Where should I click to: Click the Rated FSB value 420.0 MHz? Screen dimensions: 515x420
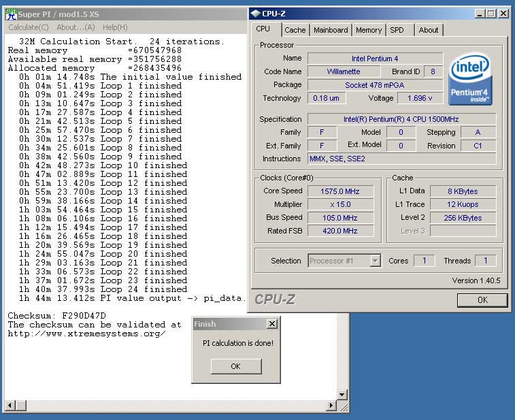coord(340,231)
